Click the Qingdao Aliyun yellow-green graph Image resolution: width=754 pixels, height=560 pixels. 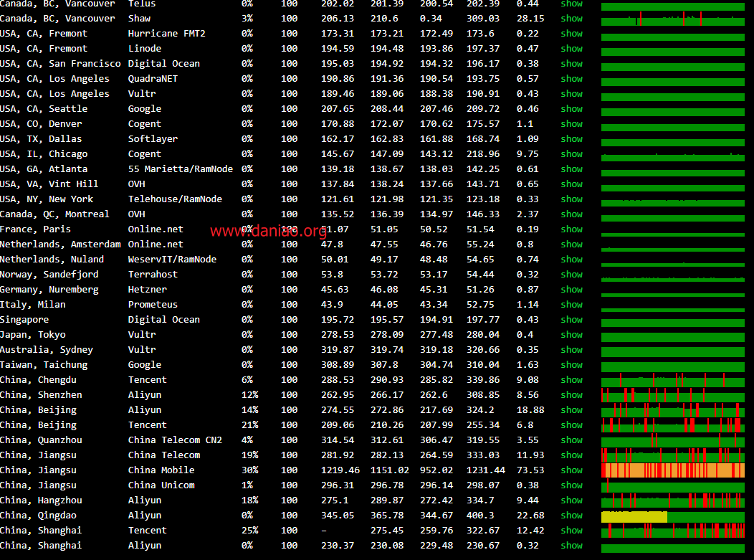point(673,516)
